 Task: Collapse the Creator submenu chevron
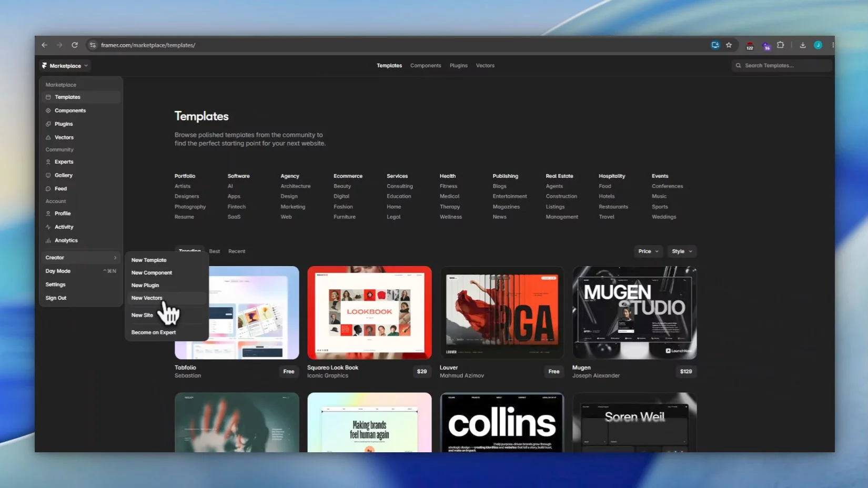(x=115, y=258)
